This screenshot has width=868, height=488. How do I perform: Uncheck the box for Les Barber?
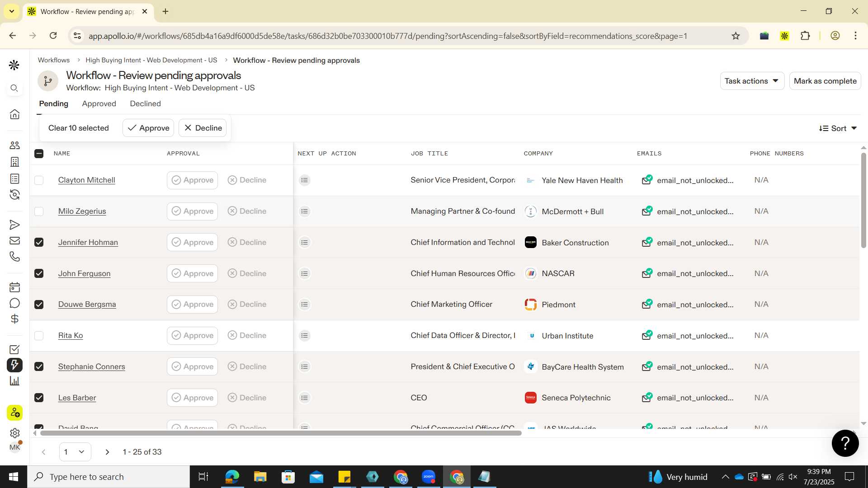(39, 398)
